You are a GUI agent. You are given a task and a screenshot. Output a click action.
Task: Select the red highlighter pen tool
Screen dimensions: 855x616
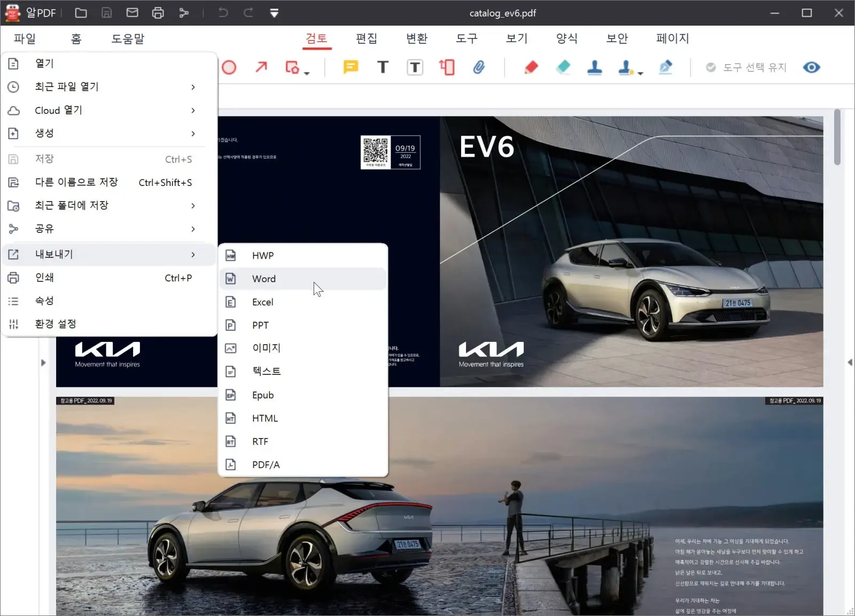pos(531,67)
